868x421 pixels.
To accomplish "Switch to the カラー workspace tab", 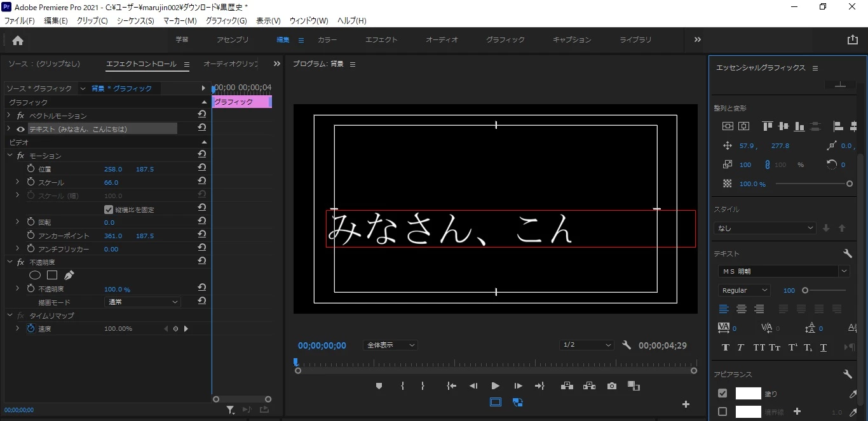I will coord(327,39).
